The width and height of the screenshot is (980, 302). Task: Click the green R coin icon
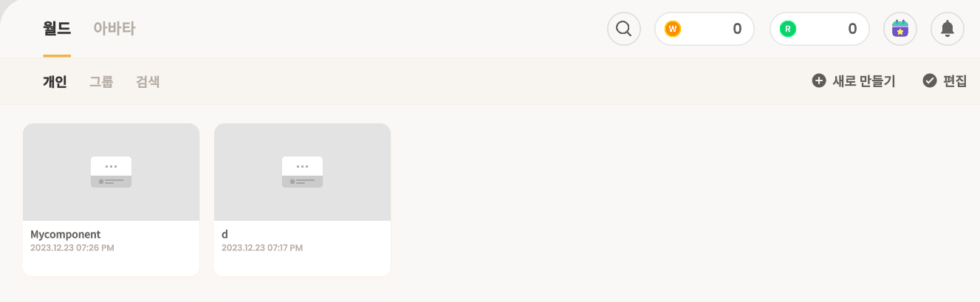[x=788, y=29]
